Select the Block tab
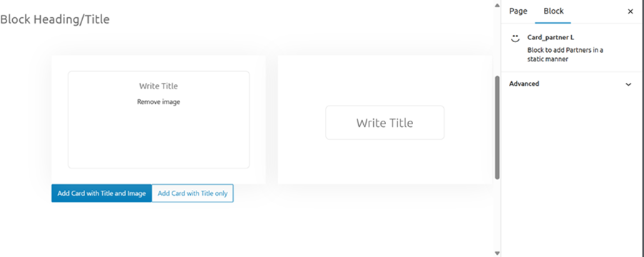Screen dimensions: 644x257 (553, 11)
